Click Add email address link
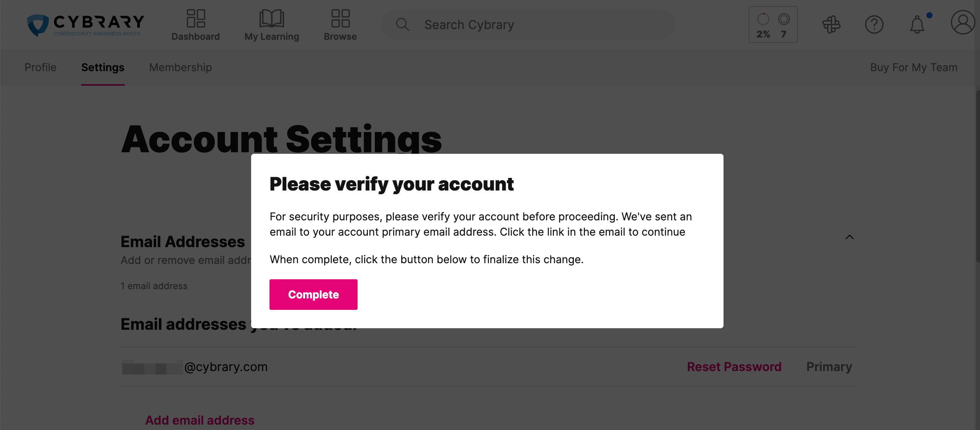Screen dimensions: 980x430 coord(199,420)
